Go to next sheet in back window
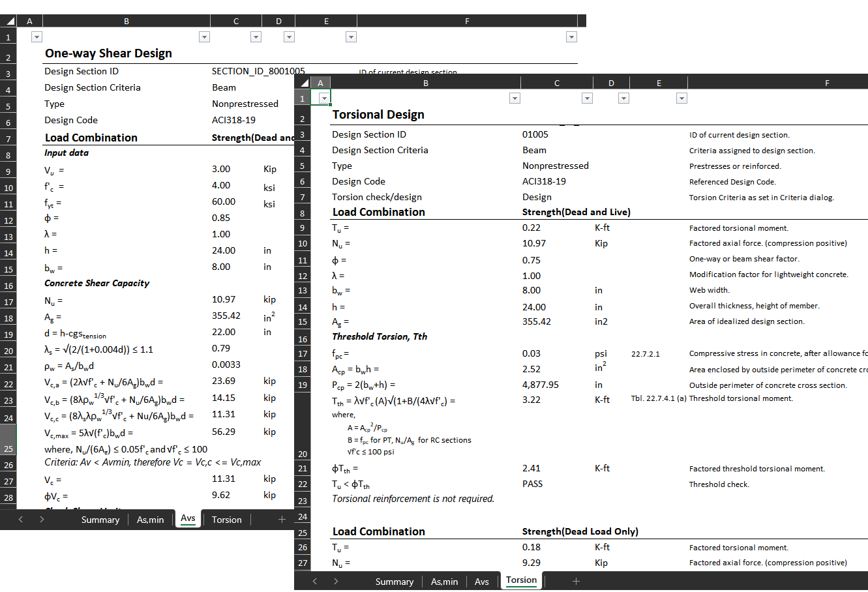Viewport: 868px width, 592px height. pos(42,520)
